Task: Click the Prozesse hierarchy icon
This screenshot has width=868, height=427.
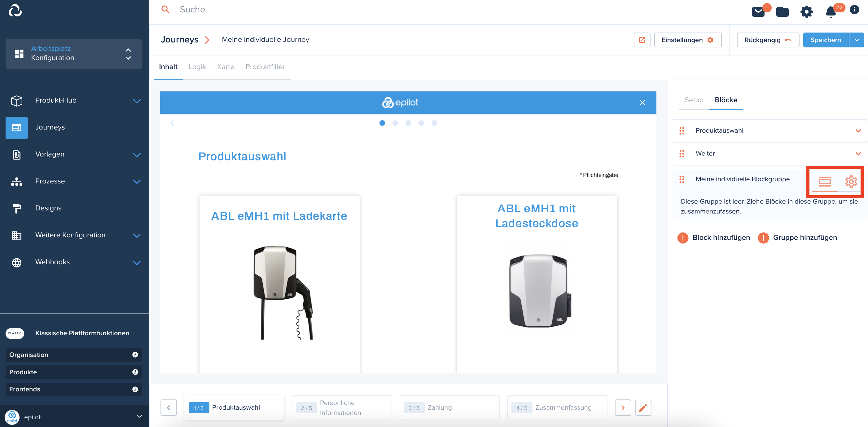Action: click(16, 182)
